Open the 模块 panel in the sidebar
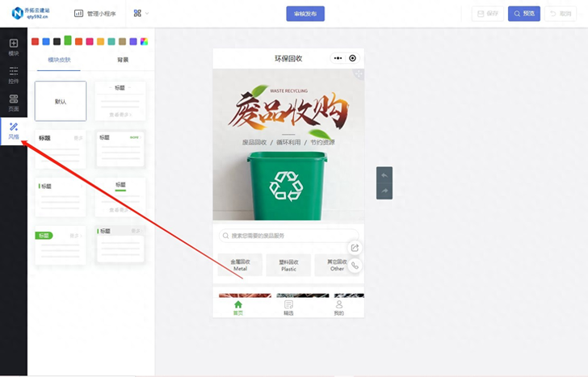This screenshot has height=377, width=588. click(x=14, y=47)
